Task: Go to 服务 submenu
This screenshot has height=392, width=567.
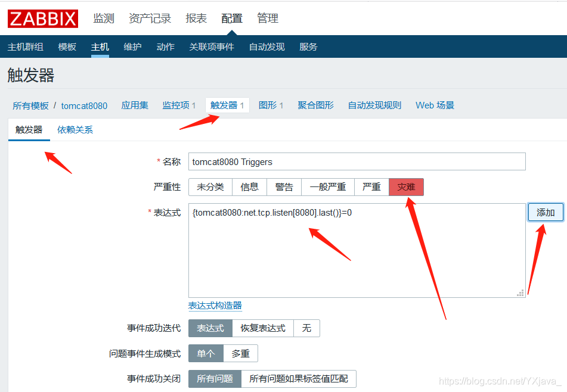Action: pos(308,46)
